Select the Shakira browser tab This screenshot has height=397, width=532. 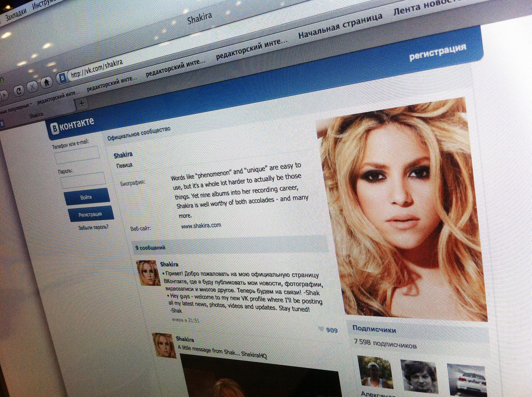[x=36, y=115]
